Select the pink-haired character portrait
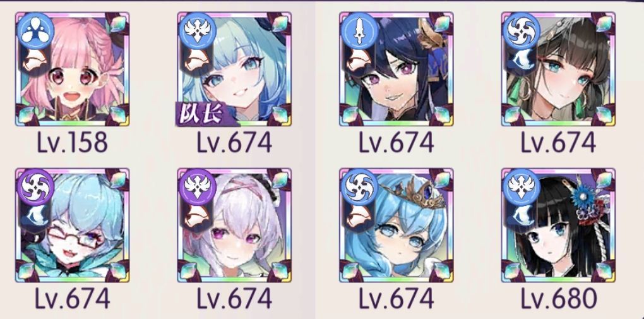Image resolution: width=644 pixels, height=319 pixels. (72, 69)
